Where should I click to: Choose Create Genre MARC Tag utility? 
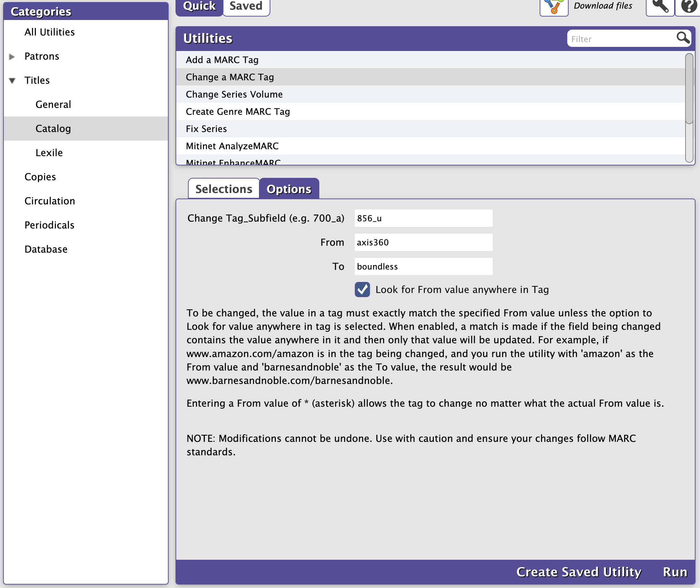click(238, 112)
